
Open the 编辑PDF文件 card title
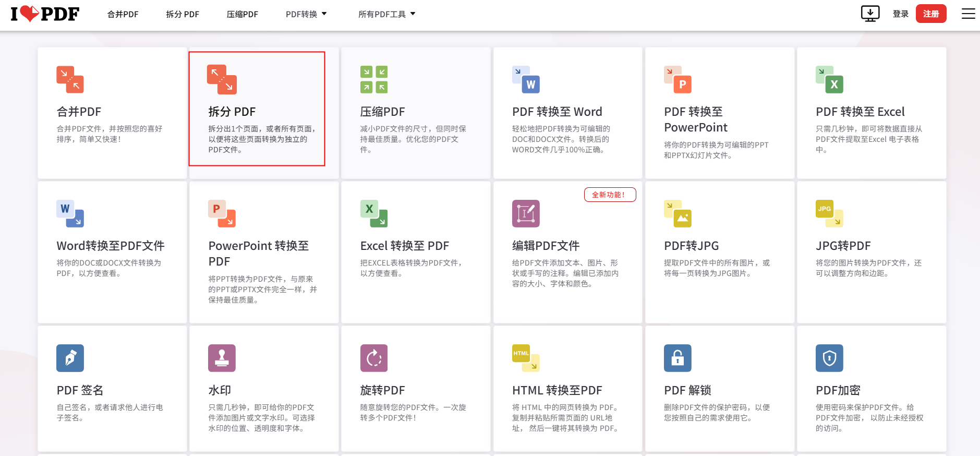(546, 246)
